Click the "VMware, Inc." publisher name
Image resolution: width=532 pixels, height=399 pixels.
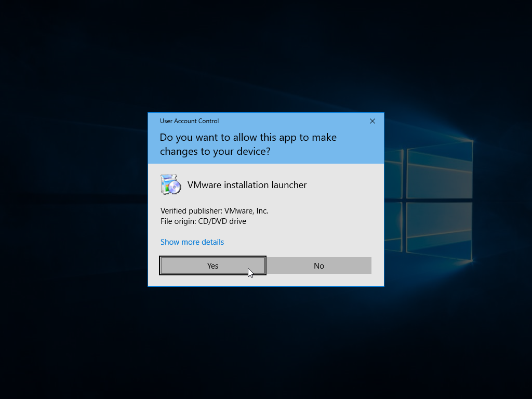246,211
